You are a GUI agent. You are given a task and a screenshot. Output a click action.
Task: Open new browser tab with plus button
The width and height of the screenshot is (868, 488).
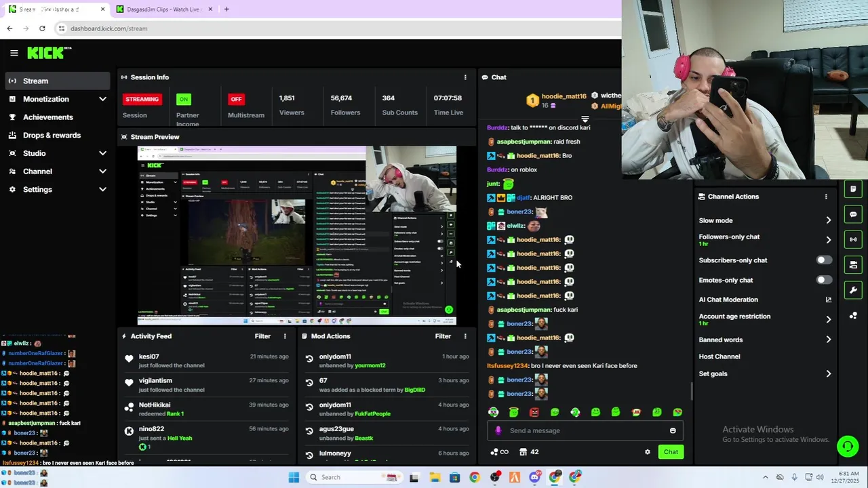pos(226,9)
